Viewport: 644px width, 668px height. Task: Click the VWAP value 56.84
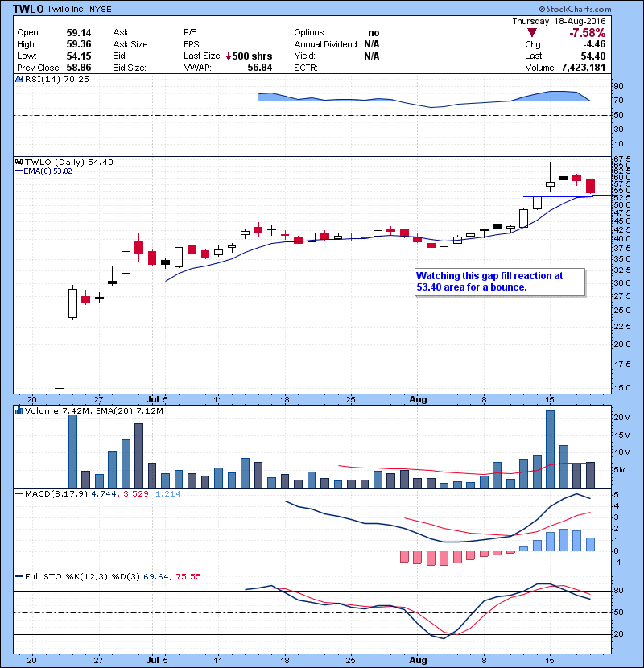[260, 68]
